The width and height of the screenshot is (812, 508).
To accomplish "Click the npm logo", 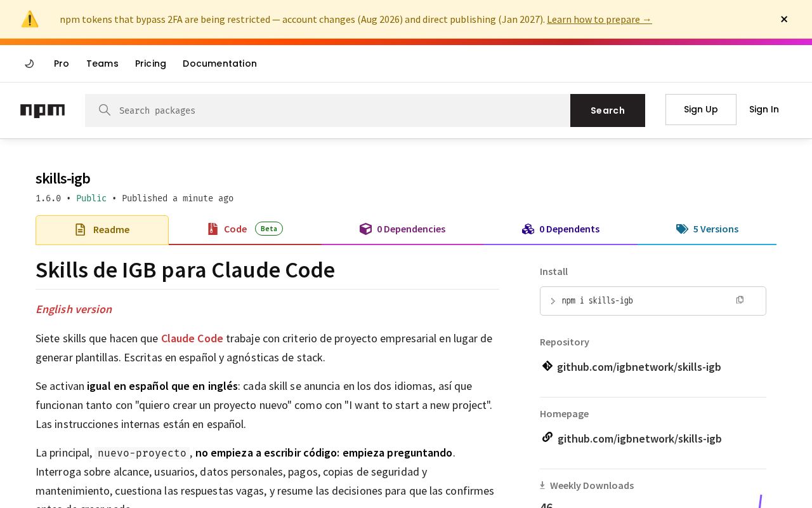I will (x=43, y=110).
